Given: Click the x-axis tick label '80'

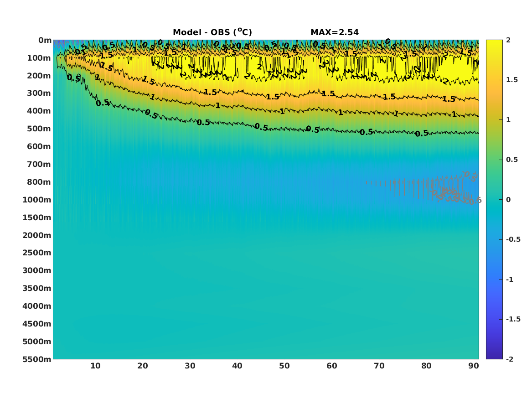Looking at the screenshot, I should (427, 366).
